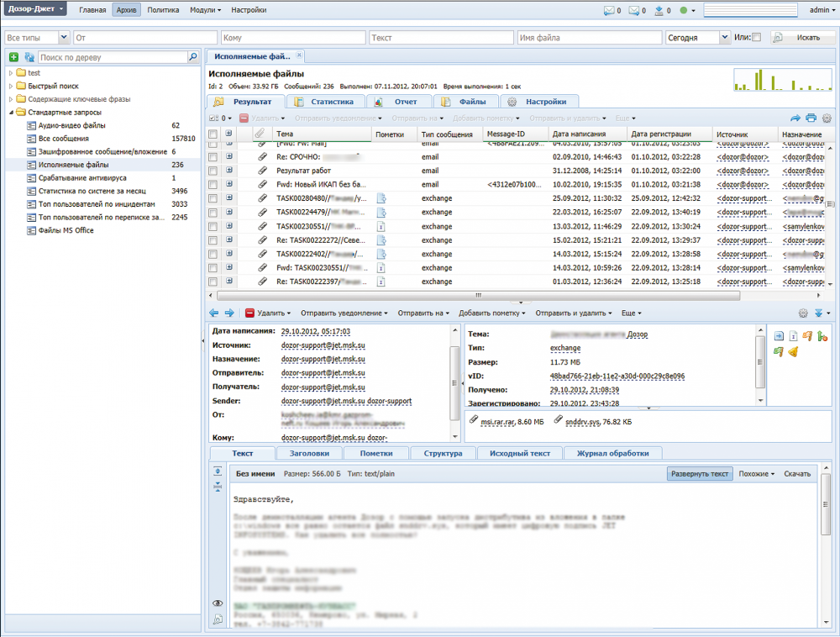
Task: Click 'Развернуть текст' button
Action: click(700, 474)
